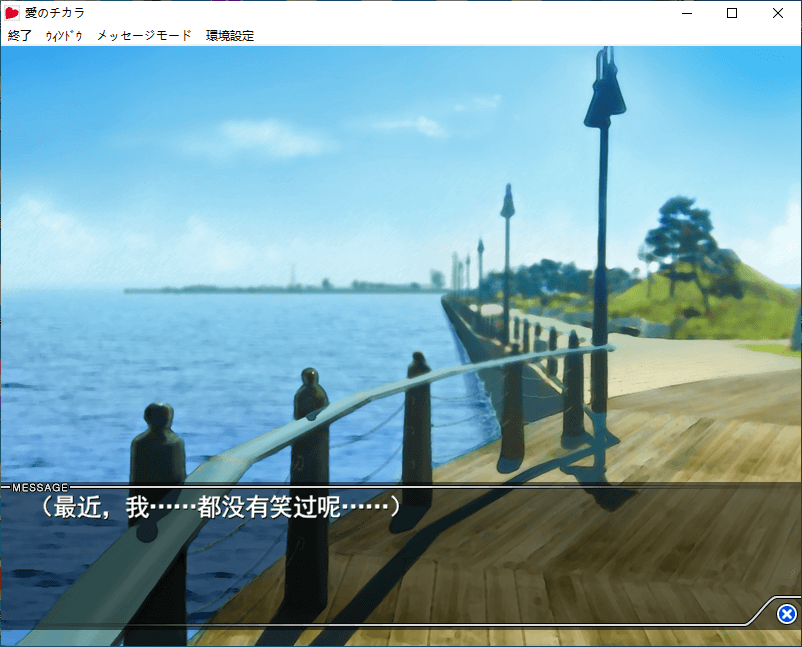Open the ウィンドウ menu
This screenshot has width=802, height=647.
click(64, 35)
